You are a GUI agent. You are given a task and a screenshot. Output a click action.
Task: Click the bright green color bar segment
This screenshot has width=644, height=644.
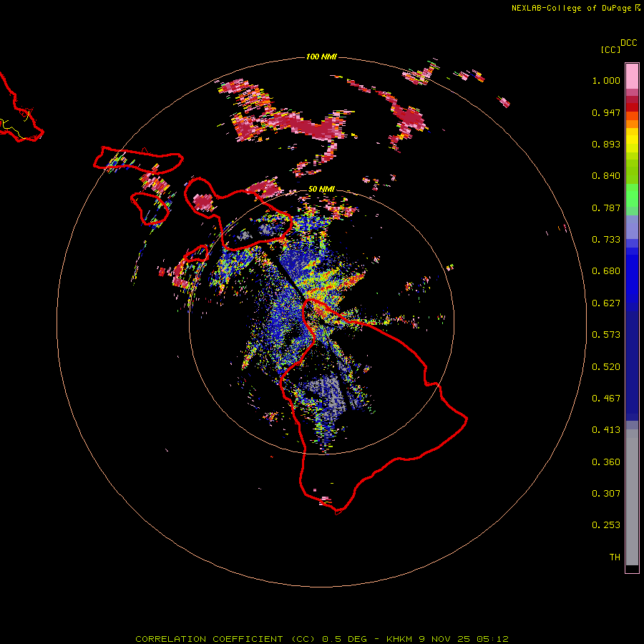632,195
